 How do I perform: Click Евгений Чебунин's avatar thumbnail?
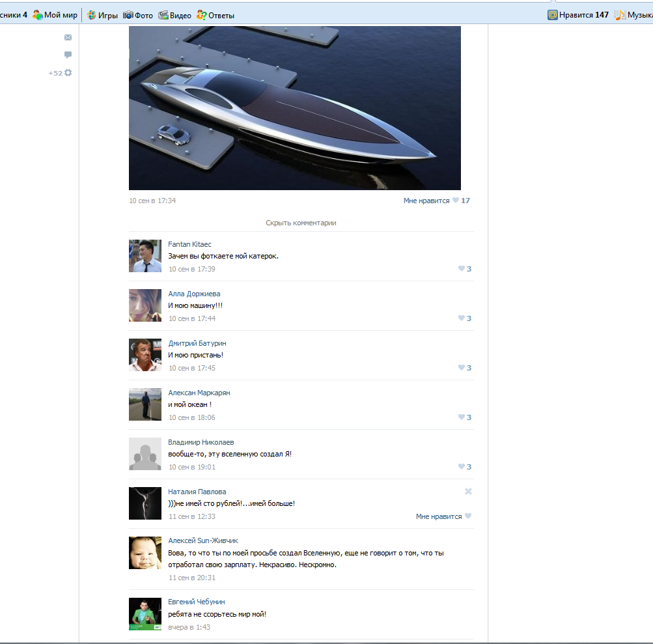(145, 614)
